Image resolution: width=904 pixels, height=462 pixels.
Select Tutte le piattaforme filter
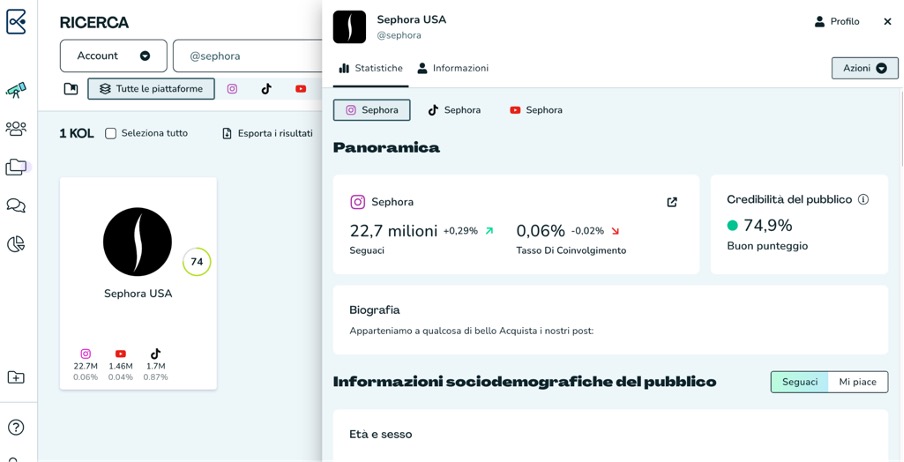(x=151, y=89)
